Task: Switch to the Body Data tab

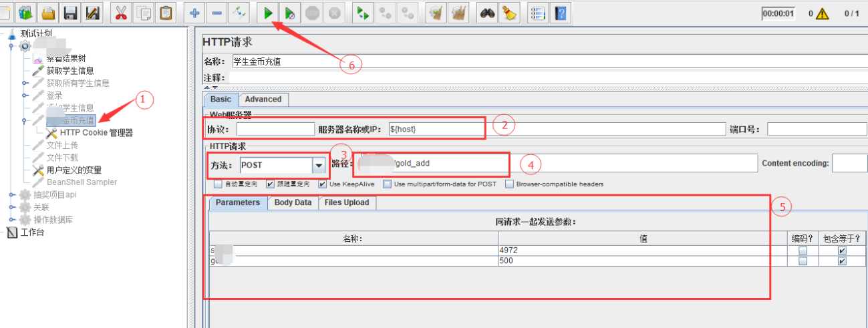Action: [293, 202]
